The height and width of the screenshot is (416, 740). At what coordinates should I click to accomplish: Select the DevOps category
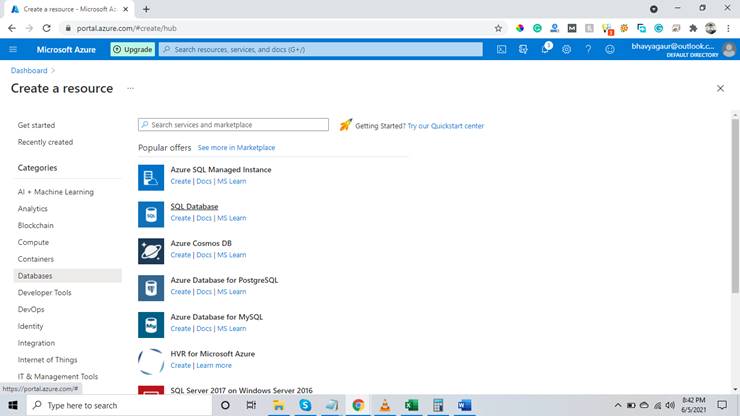pos(31,309)
